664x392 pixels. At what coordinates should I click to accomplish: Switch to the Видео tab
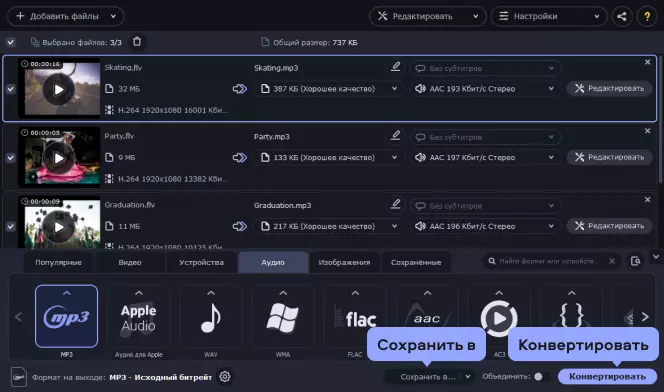tap(130, 262)
